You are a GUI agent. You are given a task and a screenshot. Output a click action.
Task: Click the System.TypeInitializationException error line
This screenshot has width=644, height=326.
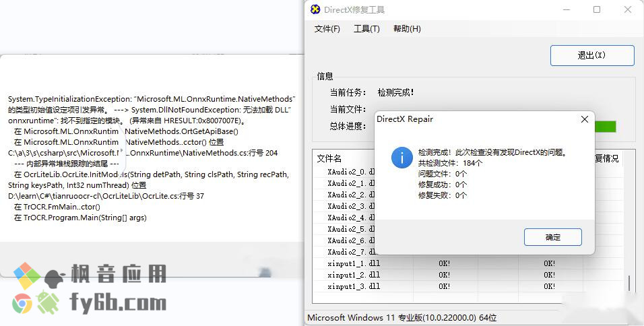coord(152,99)
